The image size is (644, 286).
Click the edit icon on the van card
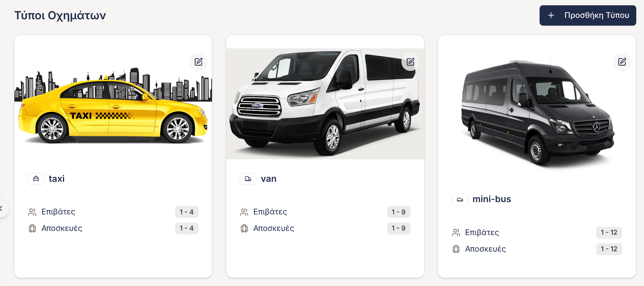(x=410, y=62)
